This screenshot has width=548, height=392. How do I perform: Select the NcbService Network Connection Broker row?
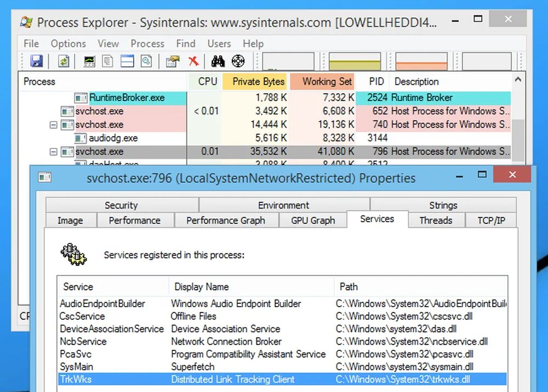(282, 342)
